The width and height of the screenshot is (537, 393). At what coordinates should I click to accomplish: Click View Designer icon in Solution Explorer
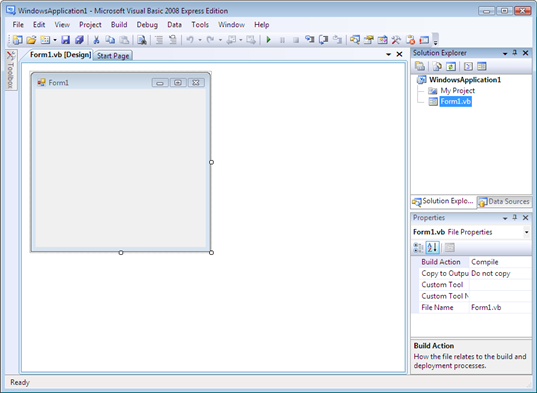point(482,66)
